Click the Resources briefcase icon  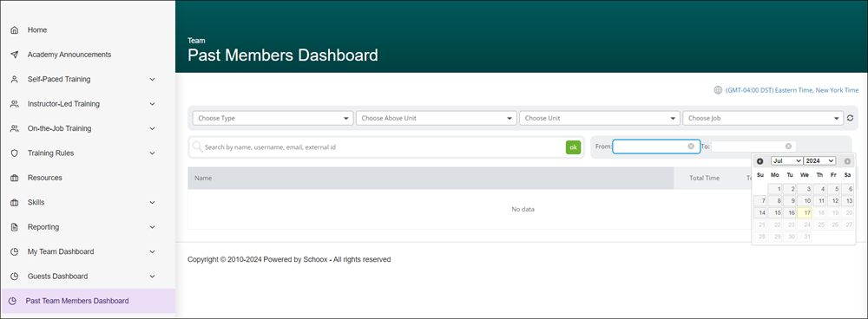point(15,178)
